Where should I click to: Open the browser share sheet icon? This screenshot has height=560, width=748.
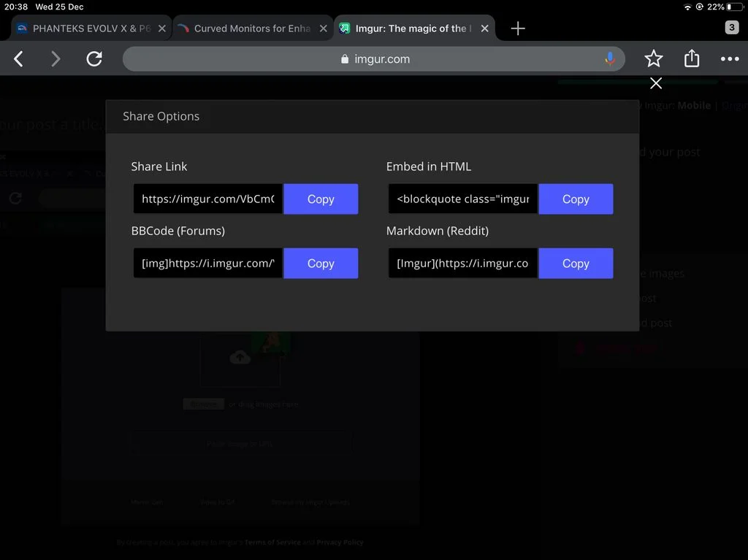pos(692,58)
